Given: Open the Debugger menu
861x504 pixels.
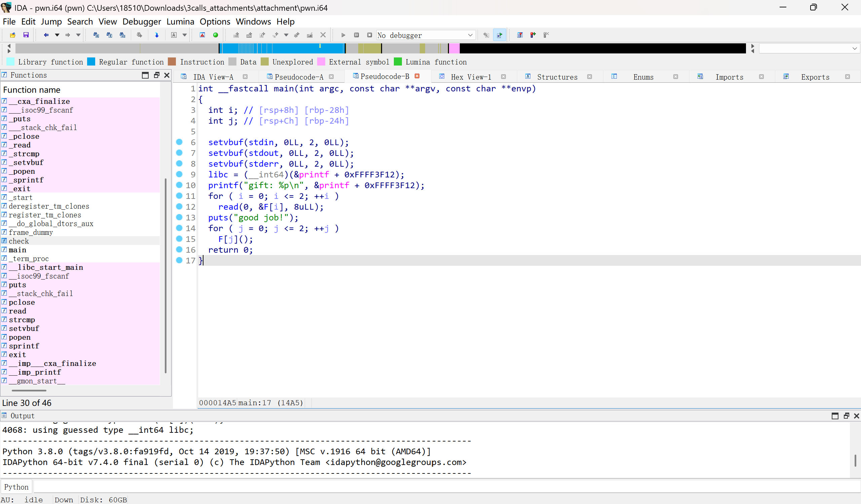Looking at the screenshot, I should 142,22.
